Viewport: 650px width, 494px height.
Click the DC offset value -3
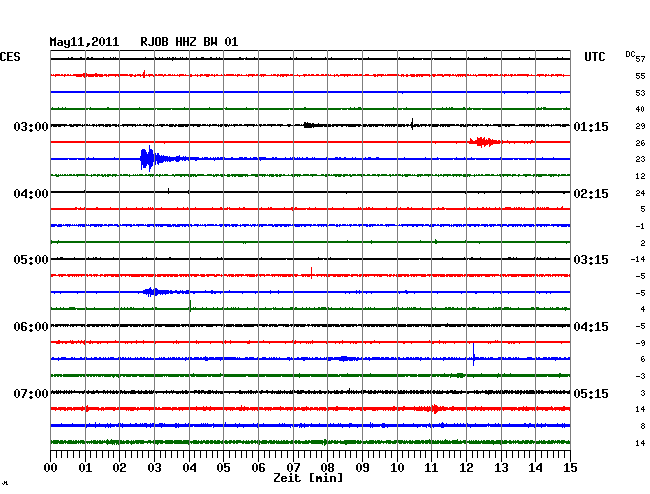pos(640,376)
